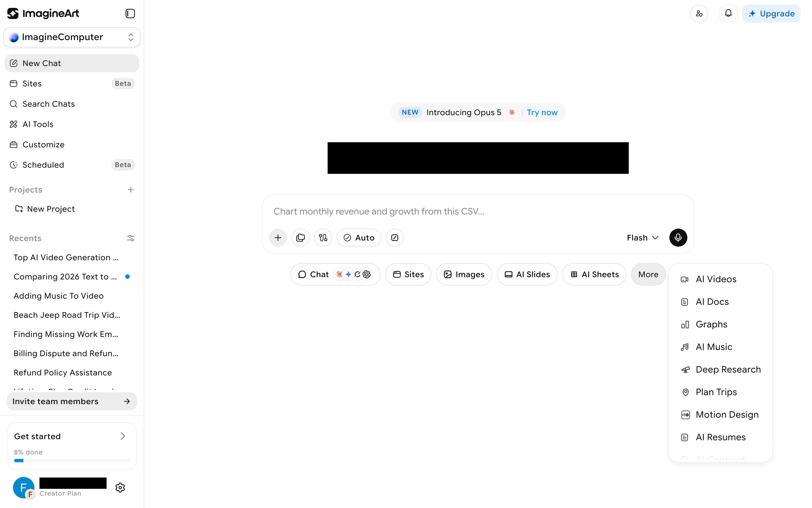Select the Images mode chip
This screenshot has width=812, height=508.
(464, 274)
